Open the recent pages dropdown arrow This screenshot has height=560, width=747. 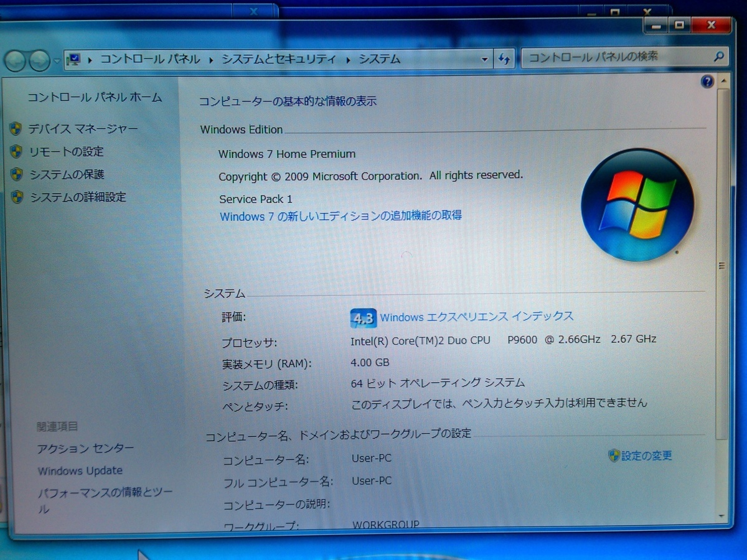click(x=57, y=61)
